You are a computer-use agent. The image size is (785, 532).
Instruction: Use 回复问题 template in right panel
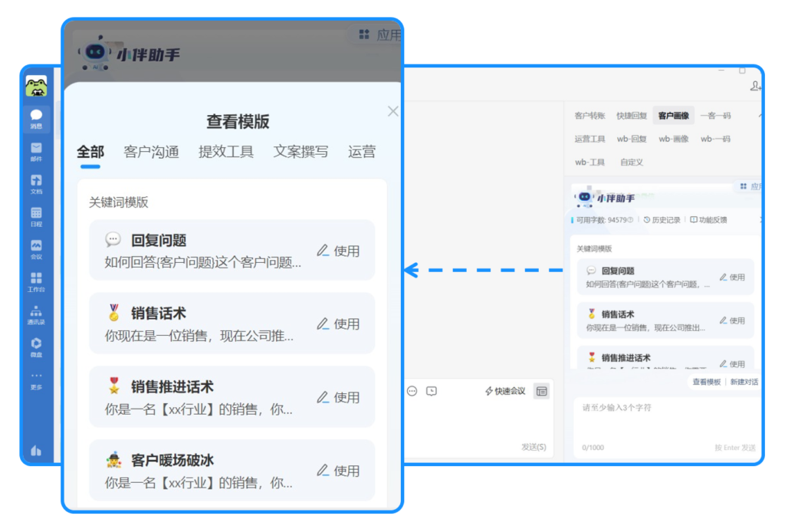(x=732, y=277)
